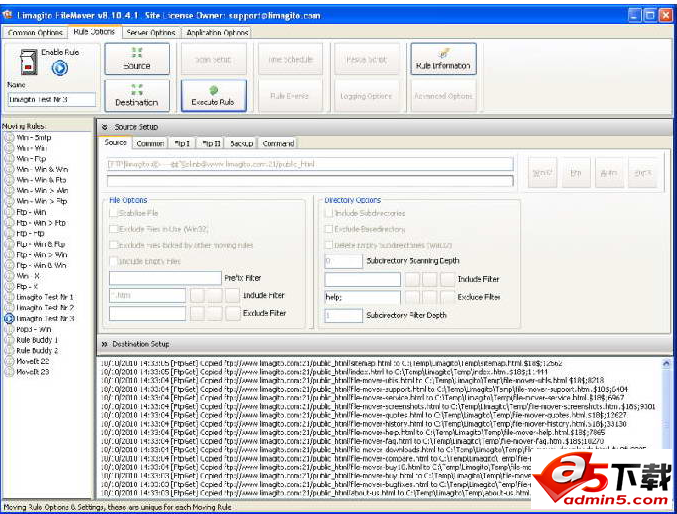The width and height of the screenshot is (677, 514).
Task: Click the log entry for sitemap.html
Action: click(x=332, y=363)
